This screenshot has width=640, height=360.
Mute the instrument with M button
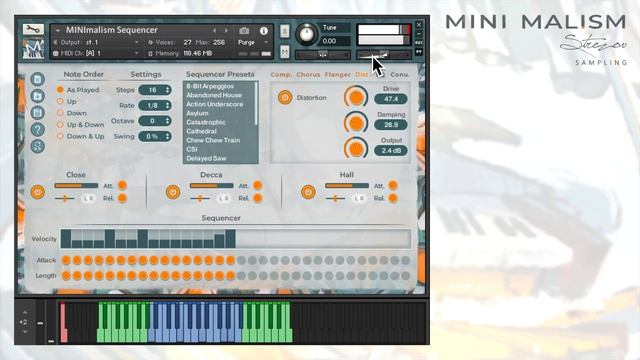285,51
